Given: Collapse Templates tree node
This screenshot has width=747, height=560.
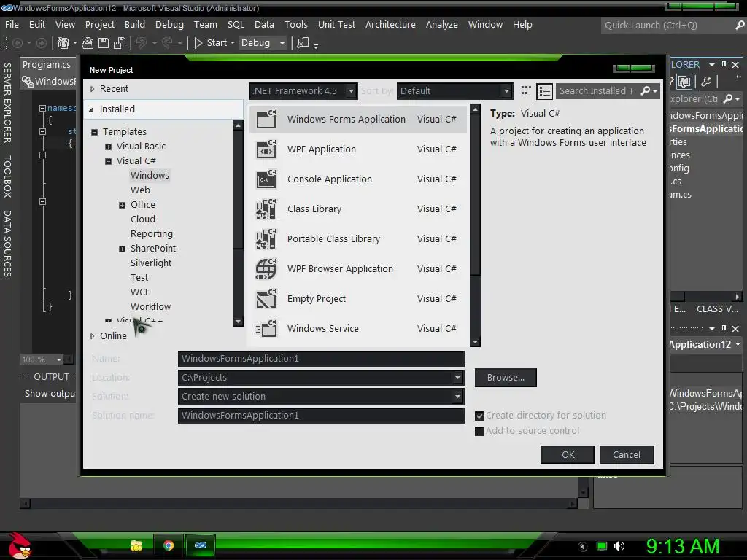Looking at the screenshot, I should 94,132.
